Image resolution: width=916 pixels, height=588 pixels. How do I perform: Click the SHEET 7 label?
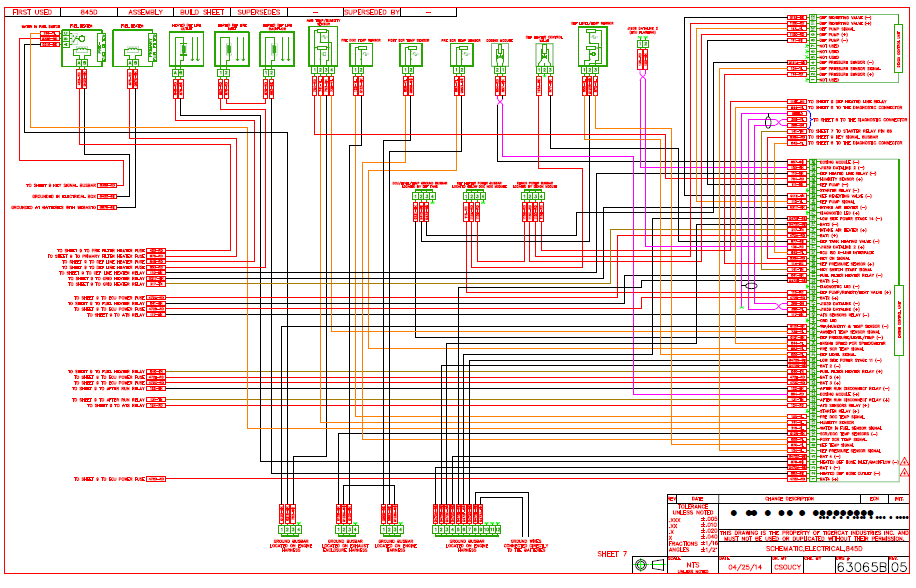612,553
